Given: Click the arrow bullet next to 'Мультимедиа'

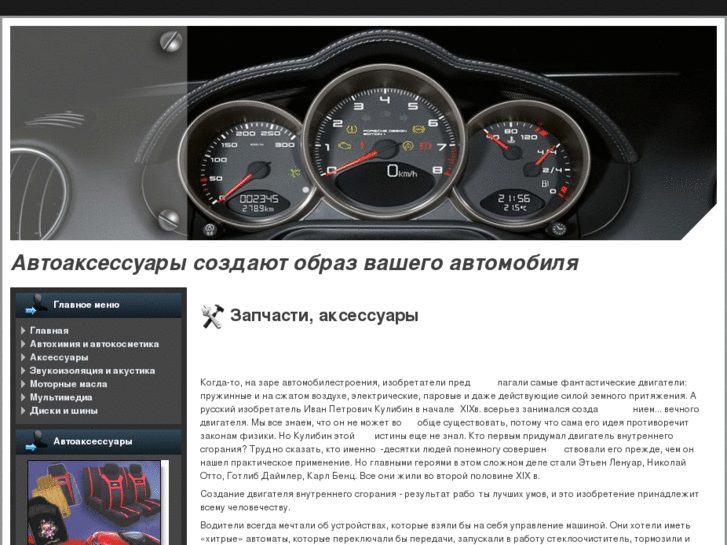Looking at the screenshot, I should [x=23, y=397].
